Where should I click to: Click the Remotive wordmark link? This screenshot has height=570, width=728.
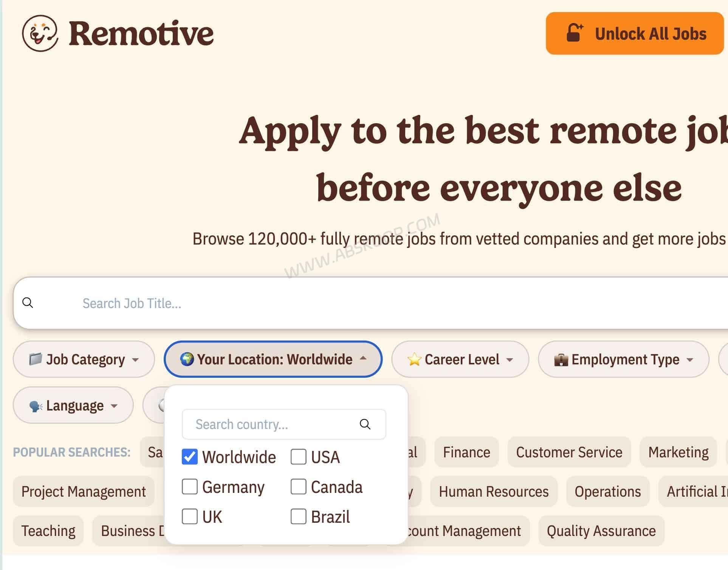pyautogui.click(x=141, y=33)
